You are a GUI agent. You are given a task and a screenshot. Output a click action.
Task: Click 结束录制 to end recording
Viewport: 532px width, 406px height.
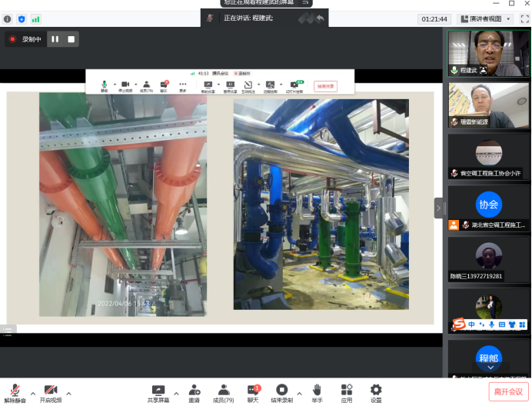(281, 394)
